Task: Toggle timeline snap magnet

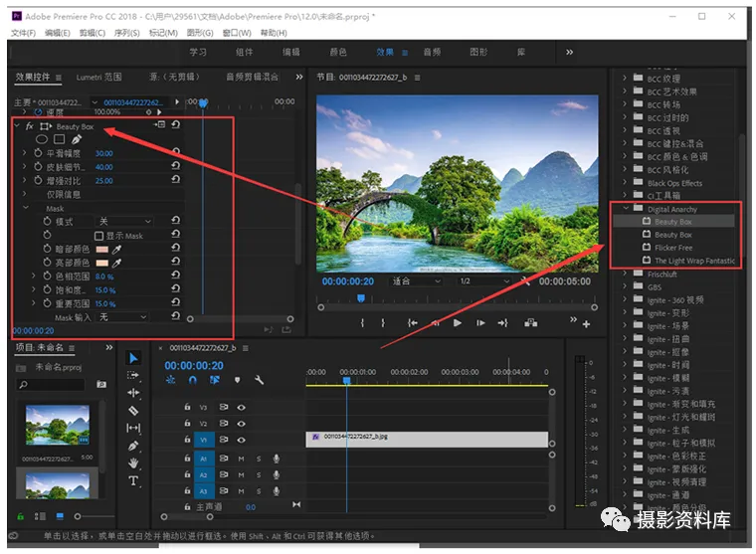Action: click(193, 380)
